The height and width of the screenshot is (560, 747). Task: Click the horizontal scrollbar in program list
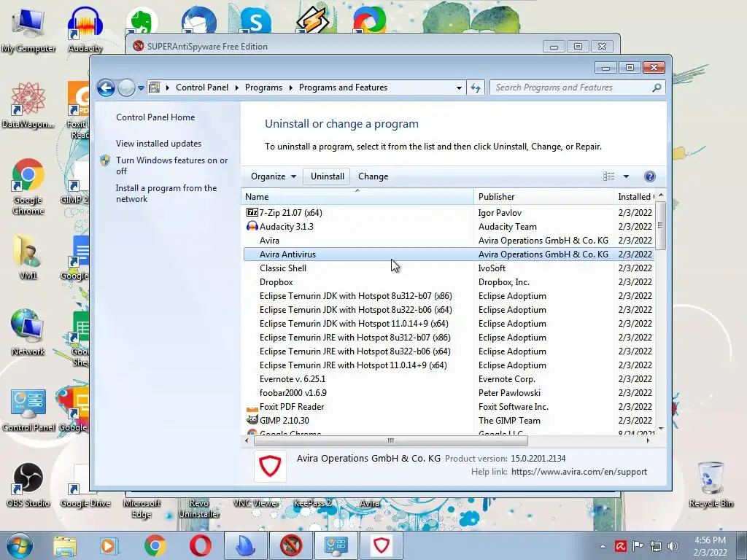coord(391,440)
